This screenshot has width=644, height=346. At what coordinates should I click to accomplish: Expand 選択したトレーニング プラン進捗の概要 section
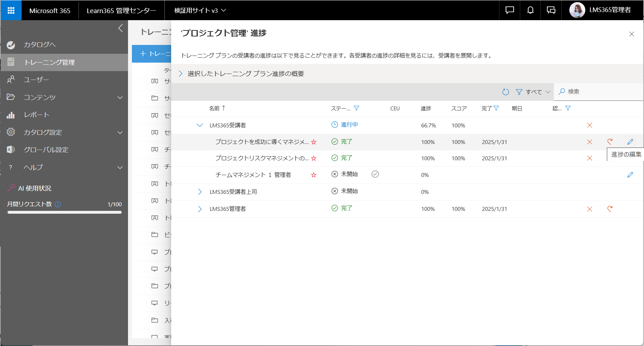[180, 74]
